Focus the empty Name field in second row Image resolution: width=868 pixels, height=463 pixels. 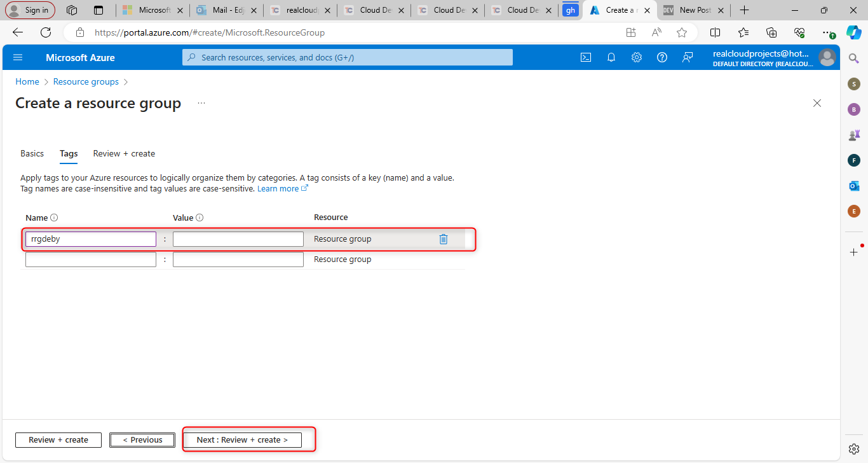(x=91, y=259)
